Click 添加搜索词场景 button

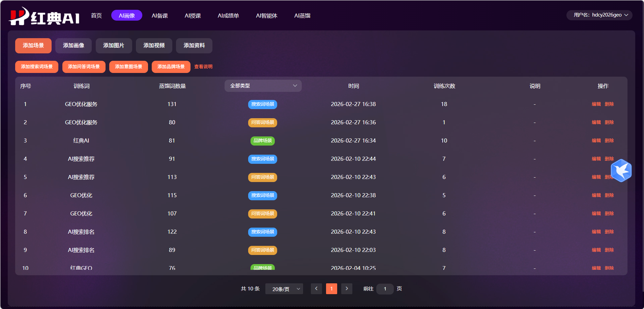(x=37, y=67)
